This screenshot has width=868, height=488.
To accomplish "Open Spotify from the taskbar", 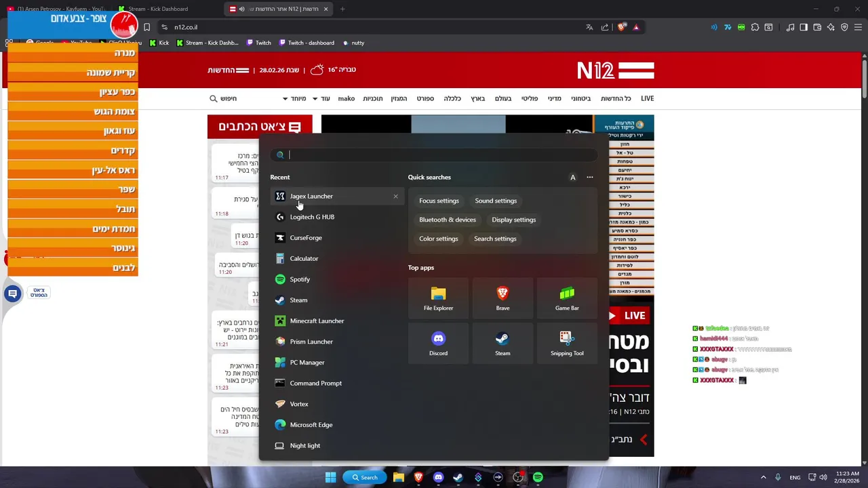I will (x=538, y=477).
